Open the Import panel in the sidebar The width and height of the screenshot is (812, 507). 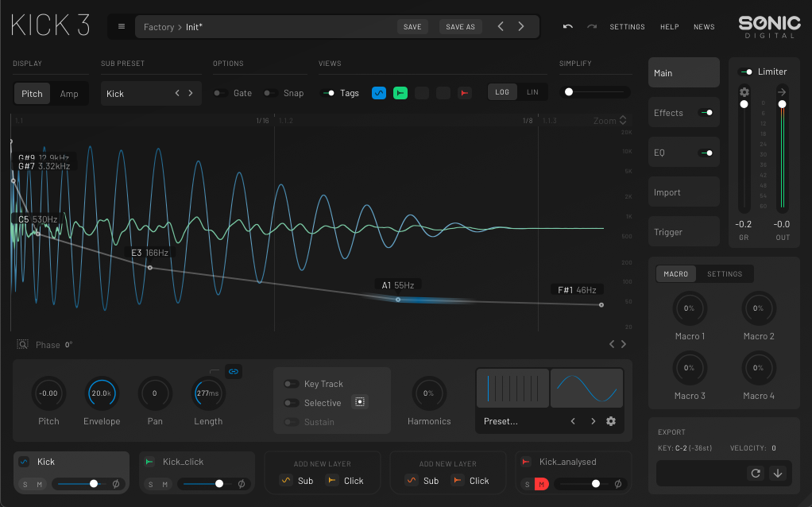tap(683, 192)
